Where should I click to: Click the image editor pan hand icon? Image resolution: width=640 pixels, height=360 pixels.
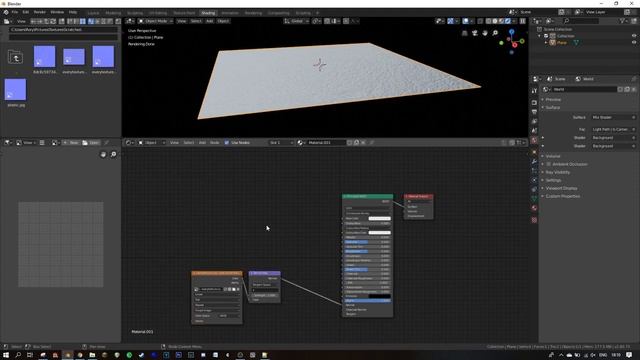click(x=103, y=154)
